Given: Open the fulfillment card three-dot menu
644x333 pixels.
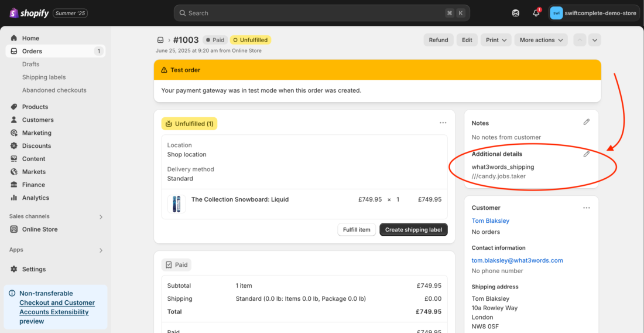Looking at the screenshot, I should [443, 123].
